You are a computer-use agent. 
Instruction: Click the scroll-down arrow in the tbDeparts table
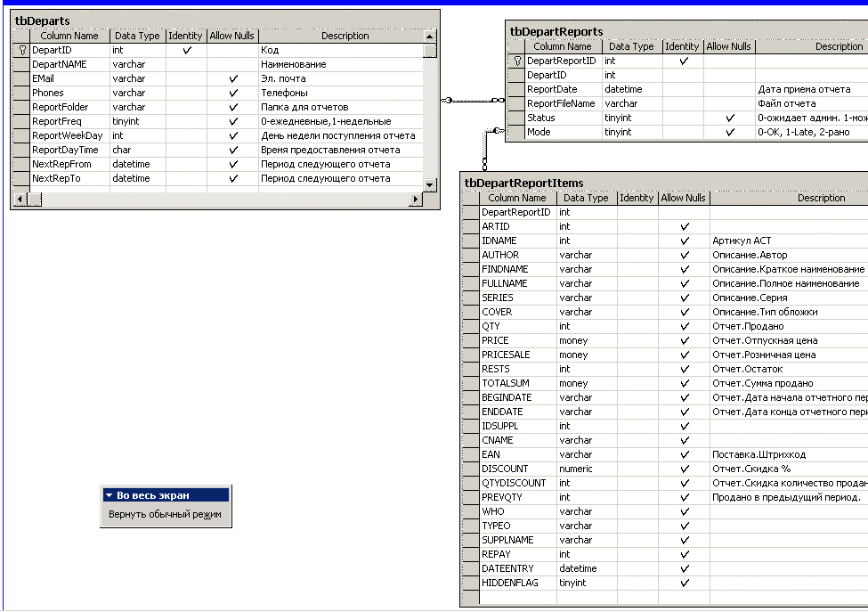click(430, 184)
